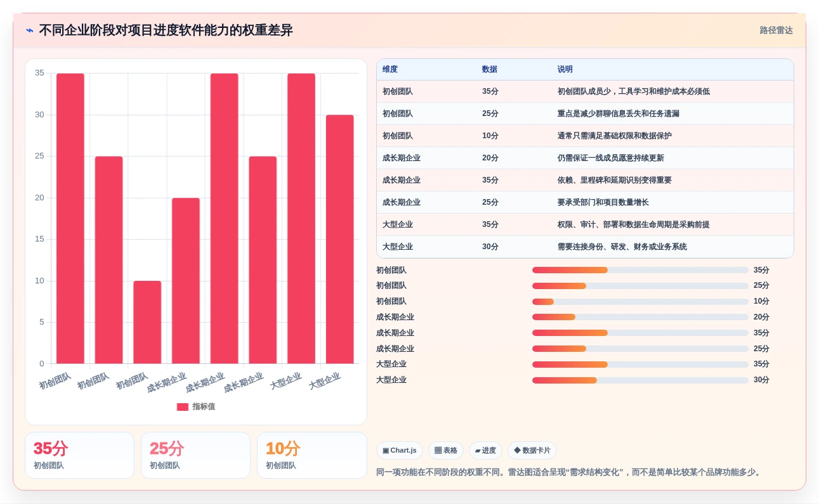Select the Chart.js chip

coord(400,451)
